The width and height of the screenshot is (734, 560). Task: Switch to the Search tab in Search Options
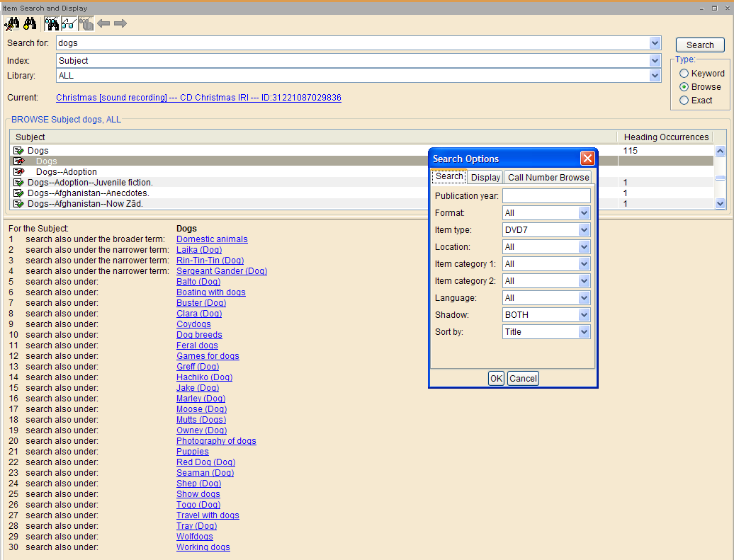[449, 176]
